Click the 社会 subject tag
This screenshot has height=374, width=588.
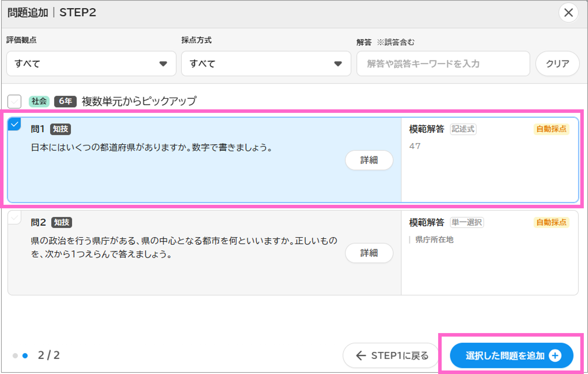click(x=39, y=101)
